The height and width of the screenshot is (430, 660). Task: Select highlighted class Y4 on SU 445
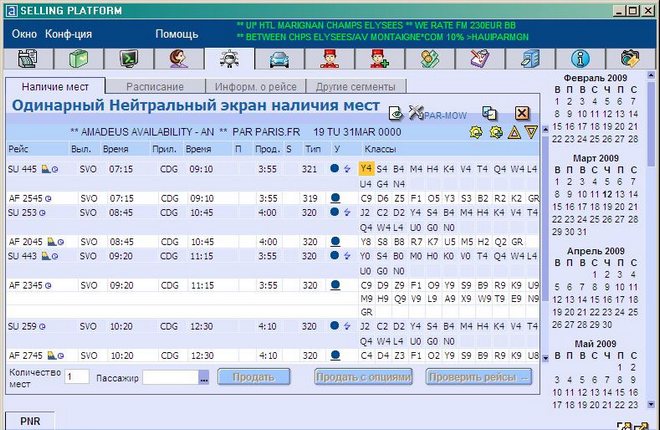tap(366, 169)
